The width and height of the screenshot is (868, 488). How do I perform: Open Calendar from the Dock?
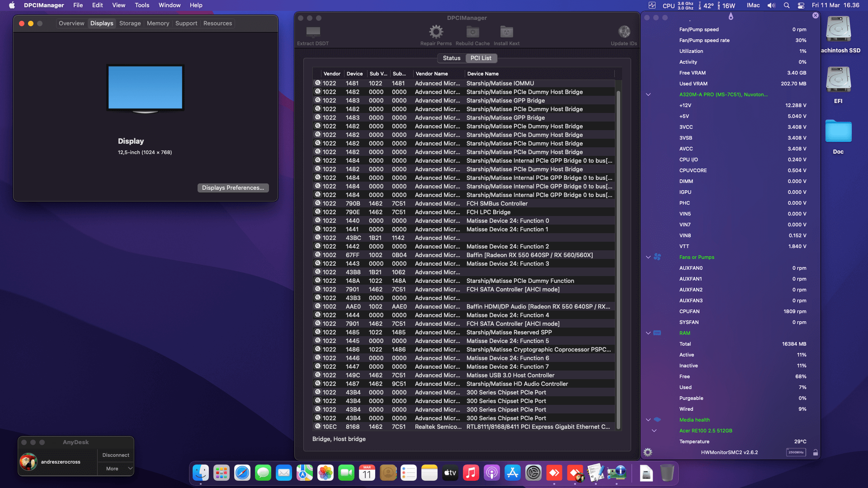pos(367,473)
